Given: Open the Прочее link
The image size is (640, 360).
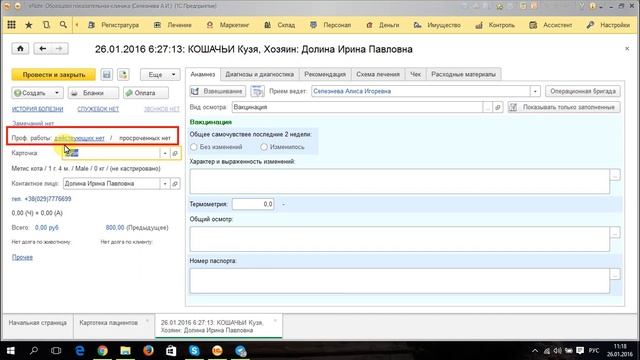Looking at the screenshot, I should tap(22, 257).
